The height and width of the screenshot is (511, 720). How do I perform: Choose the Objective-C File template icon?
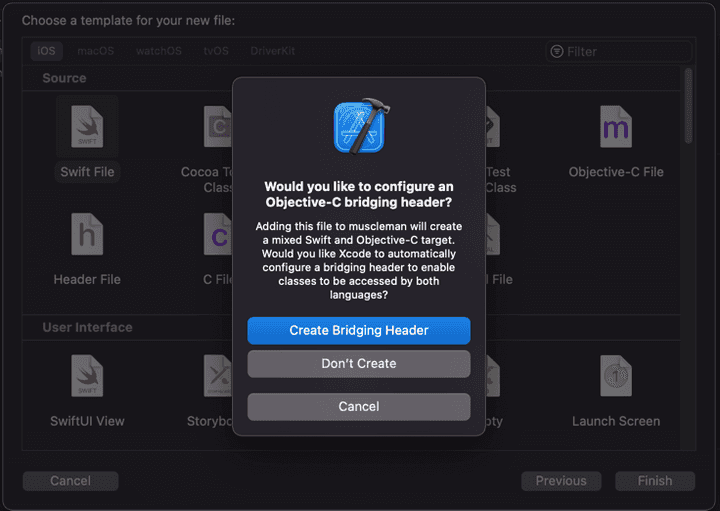tap(615, 128)
